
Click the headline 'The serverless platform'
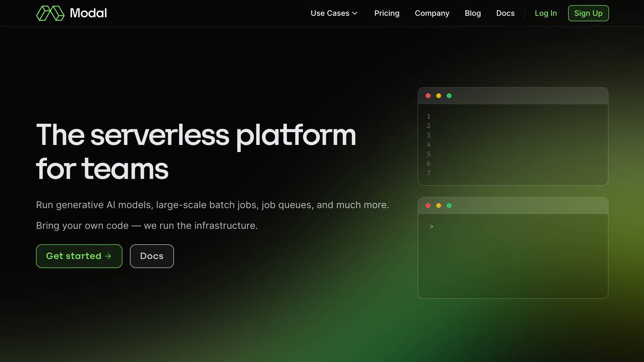(x=196, y=136)
